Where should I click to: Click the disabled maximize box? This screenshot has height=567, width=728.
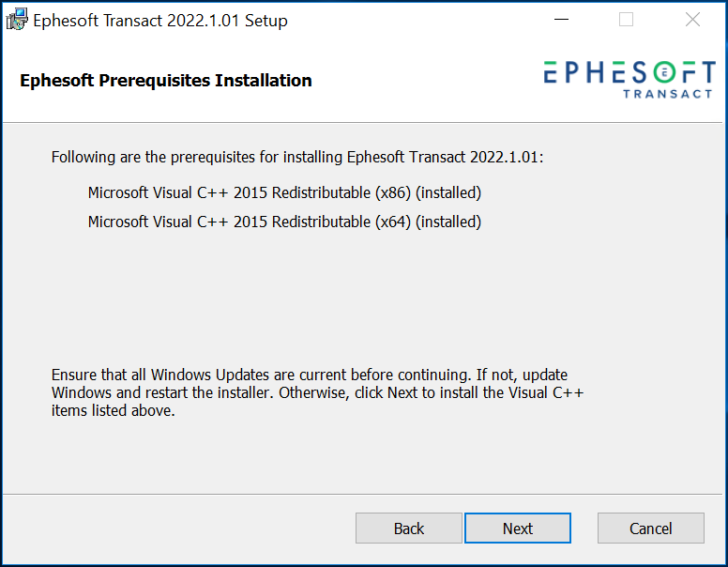[x=627, y=20]
